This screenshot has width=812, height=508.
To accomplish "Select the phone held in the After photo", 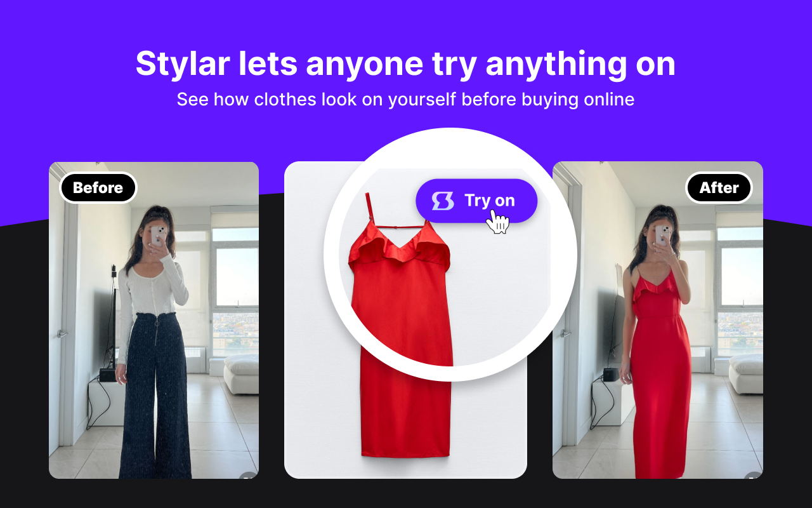I will pyautogui.click(x=663, y=236).
